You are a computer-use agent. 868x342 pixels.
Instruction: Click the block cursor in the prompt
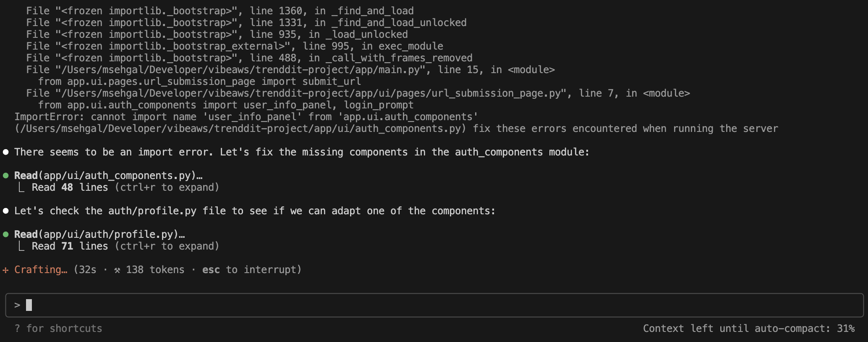coord(29,305)
